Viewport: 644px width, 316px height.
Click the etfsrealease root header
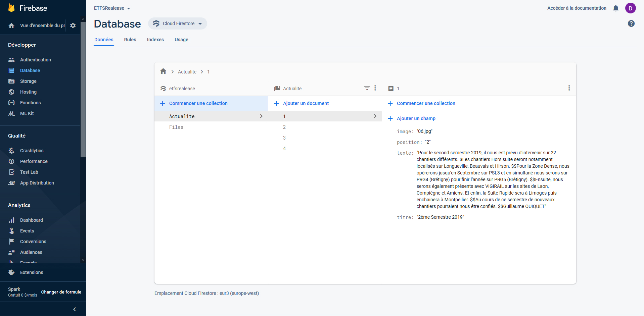click(182, 89)
